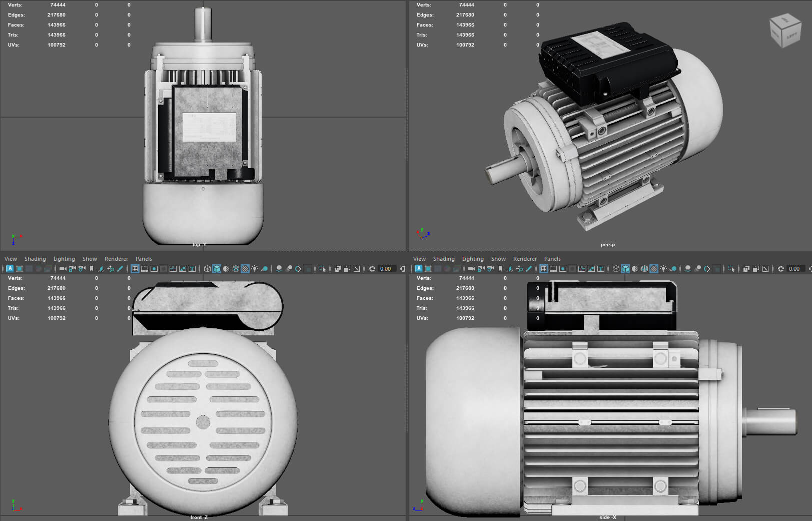Switch side panel to Wireframe display

coord(617,269)
